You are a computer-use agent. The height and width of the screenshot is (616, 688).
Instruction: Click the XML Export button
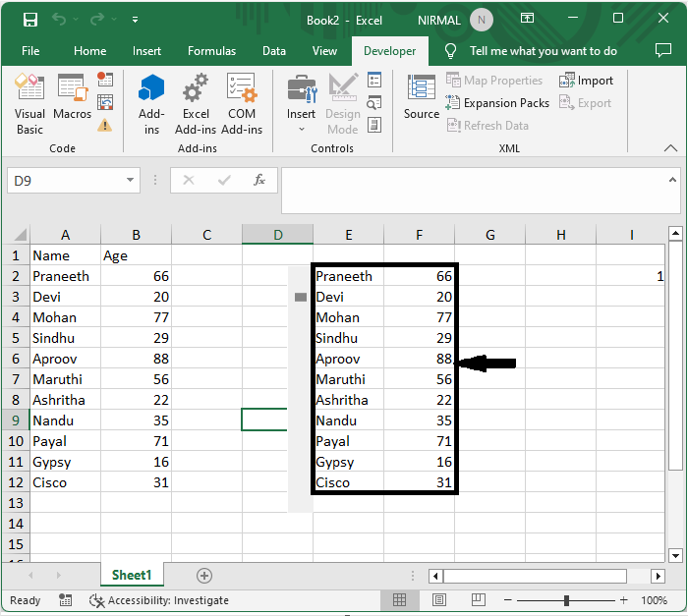pyautogui.click(x=586, y=102)
